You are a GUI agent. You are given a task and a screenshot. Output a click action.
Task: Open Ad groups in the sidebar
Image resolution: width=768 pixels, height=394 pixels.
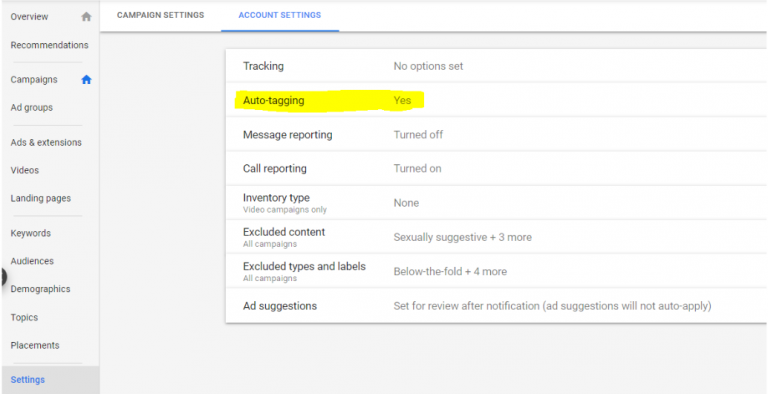click(31, 107)
